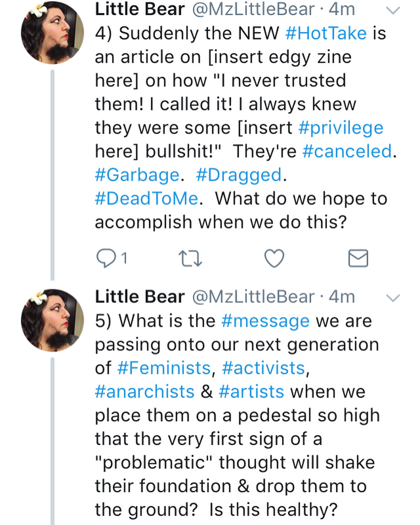
Task: Open @MzLittleBear handle on first tweet
Action: [x=253, y=9]
